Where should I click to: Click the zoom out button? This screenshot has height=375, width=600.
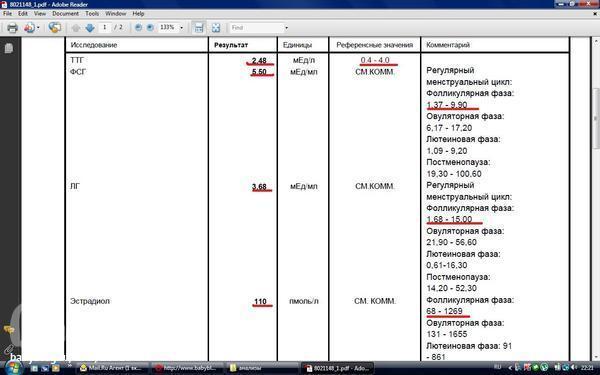[139, 28]
